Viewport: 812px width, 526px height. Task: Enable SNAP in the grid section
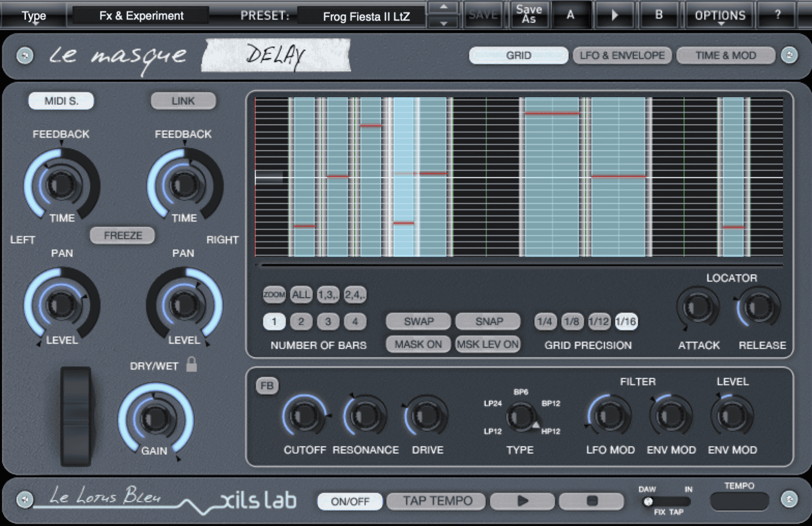[x=487, y=321]
